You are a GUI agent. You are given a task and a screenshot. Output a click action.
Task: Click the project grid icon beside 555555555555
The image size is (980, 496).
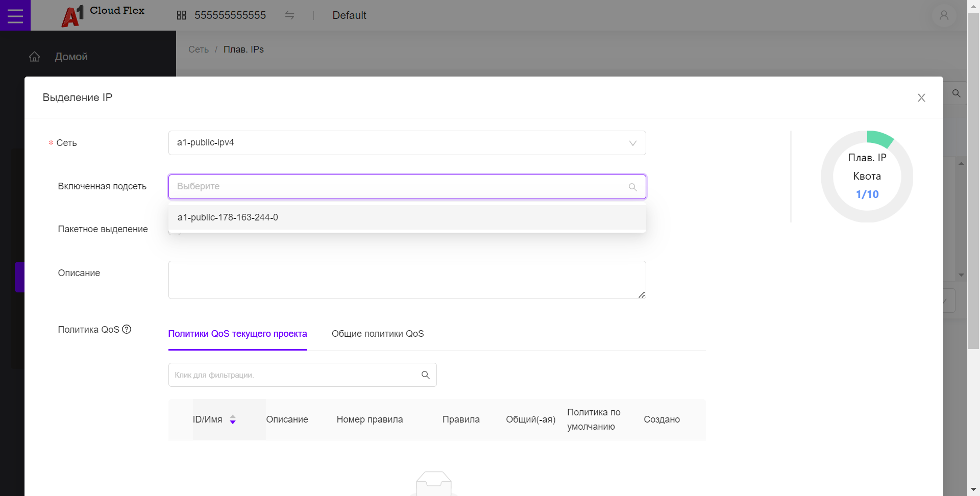click(181, 15)
